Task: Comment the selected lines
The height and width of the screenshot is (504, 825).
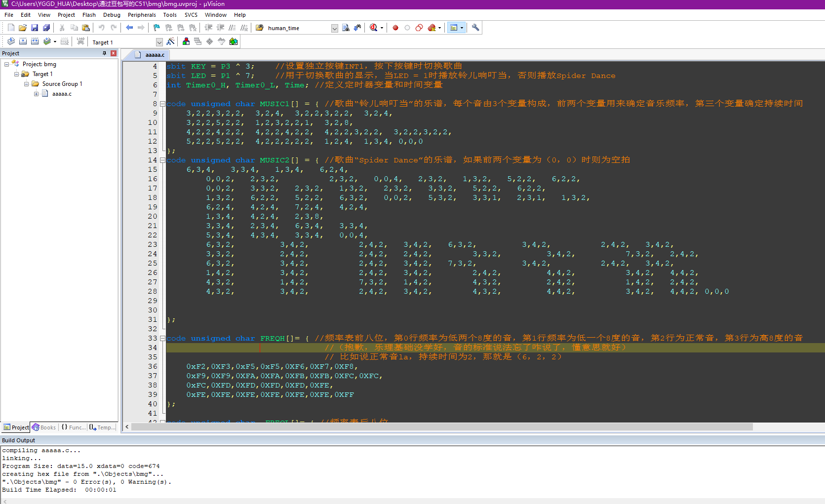Action: coord(232,28)
